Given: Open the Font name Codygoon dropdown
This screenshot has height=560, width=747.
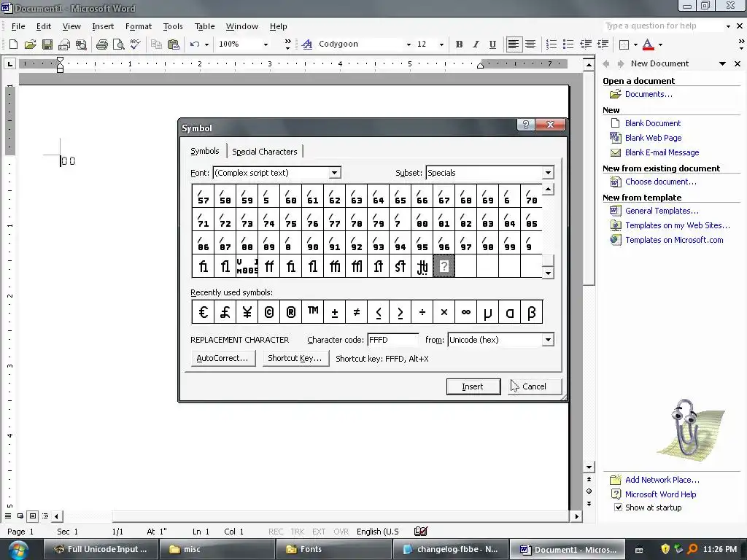Looking at the screenshot, I should click(409, 44).
